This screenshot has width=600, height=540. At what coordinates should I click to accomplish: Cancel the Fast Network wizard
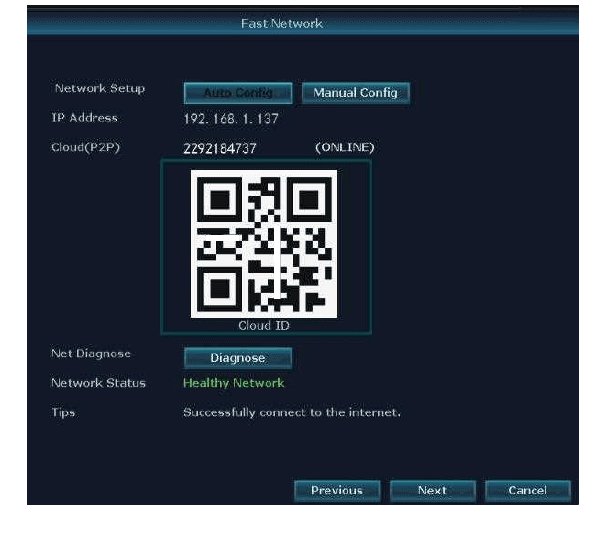point(528,491)
